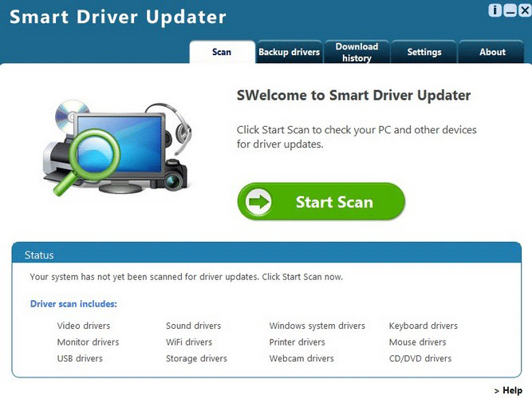Click the Driver scan includes heading

(x=73, y=303)
